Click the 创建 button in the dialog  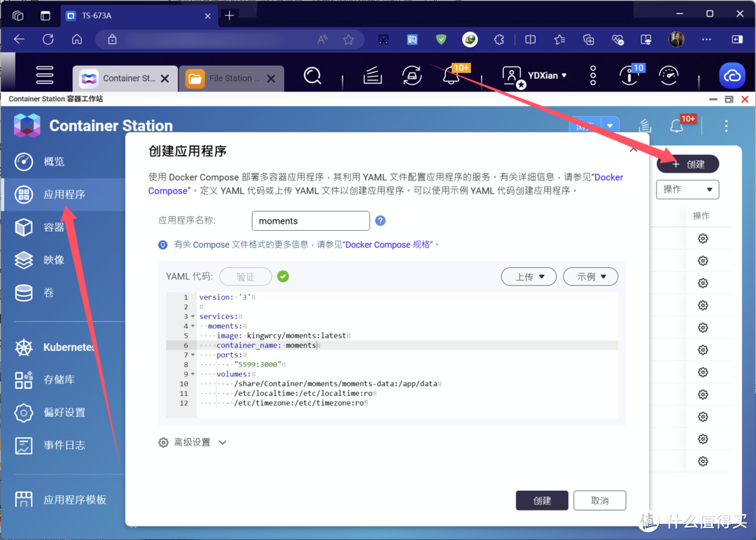pyautogui.click(x=542, y=501)
